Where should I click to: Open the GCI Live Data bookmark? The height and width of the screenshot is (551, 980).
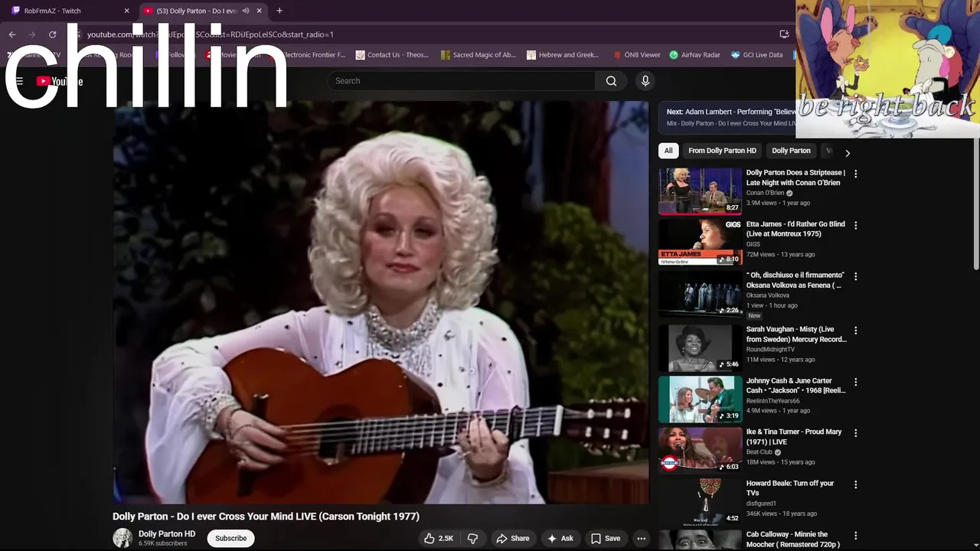(756, 55)
